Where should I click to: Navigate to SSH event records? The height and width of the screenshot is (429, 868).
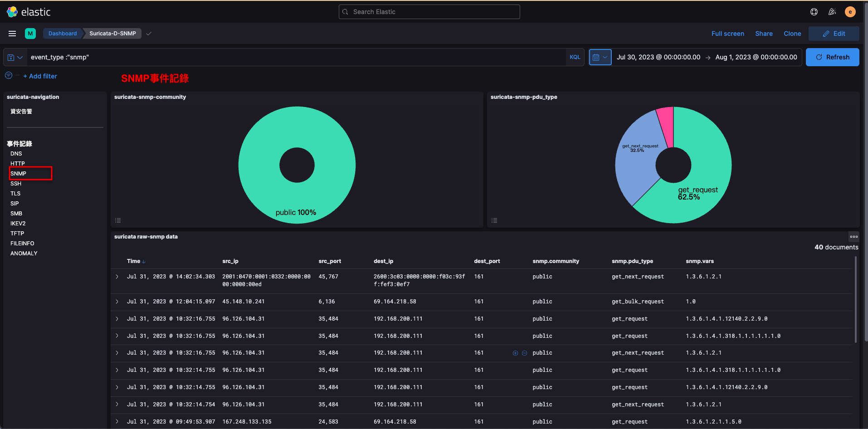(x=16, y=184)
